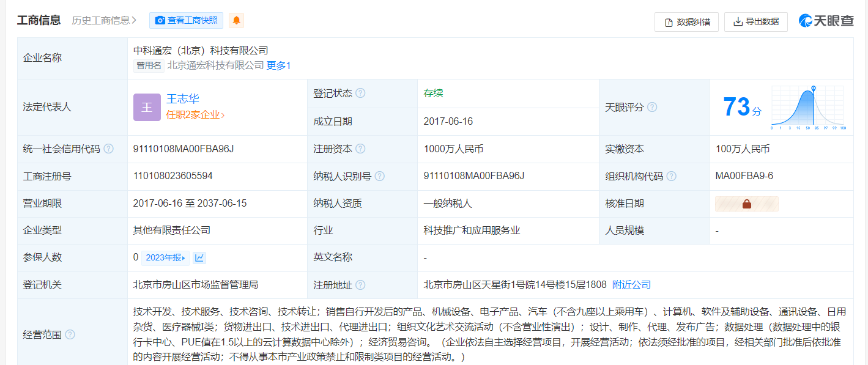Viewport: 868px width, 365px height.
Task: Open 2023年报 dropdown
Action: coord(166,257)
